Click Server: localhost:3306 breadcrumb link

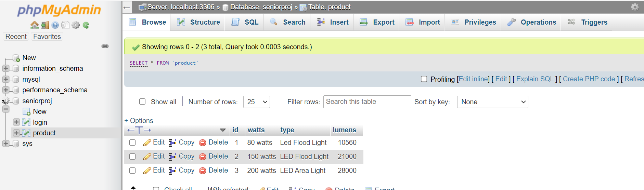tap(181, 7)
